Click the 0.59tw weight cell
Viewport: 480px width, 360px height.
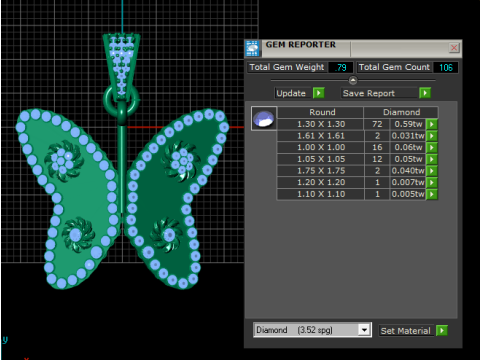(408, 124)
